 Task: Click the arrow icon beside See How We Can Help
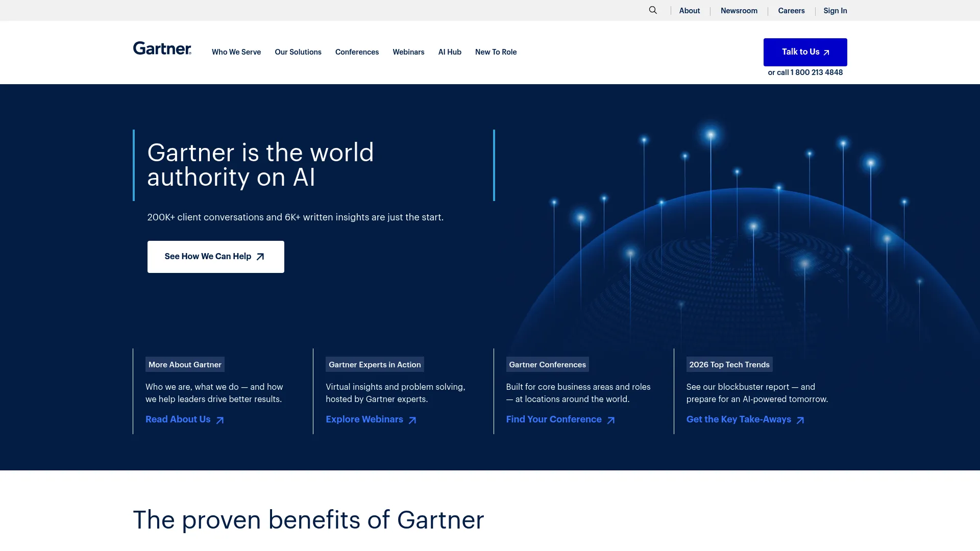[260, 257]
